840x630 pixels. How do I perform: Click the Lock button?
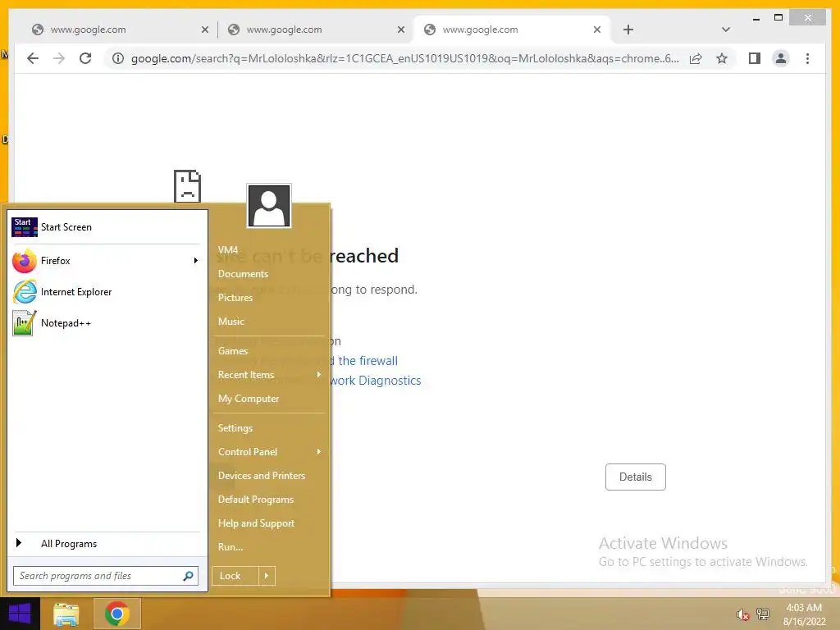tap(235, 576)
